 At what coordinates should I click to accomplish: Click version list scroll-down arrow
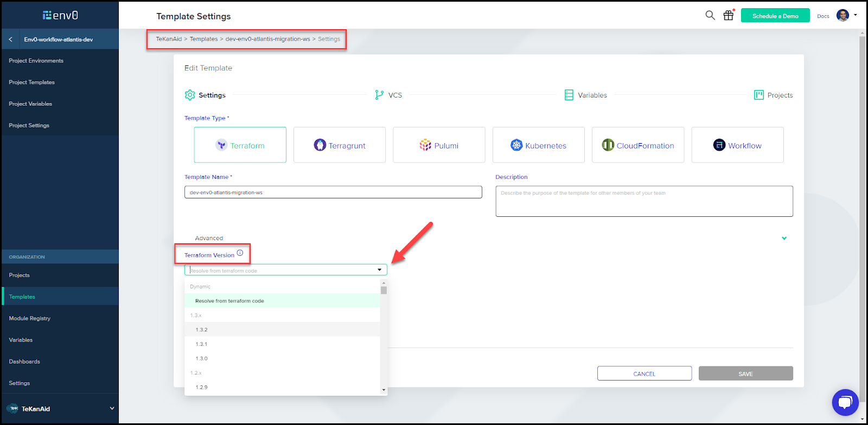[x=384, y=390]
